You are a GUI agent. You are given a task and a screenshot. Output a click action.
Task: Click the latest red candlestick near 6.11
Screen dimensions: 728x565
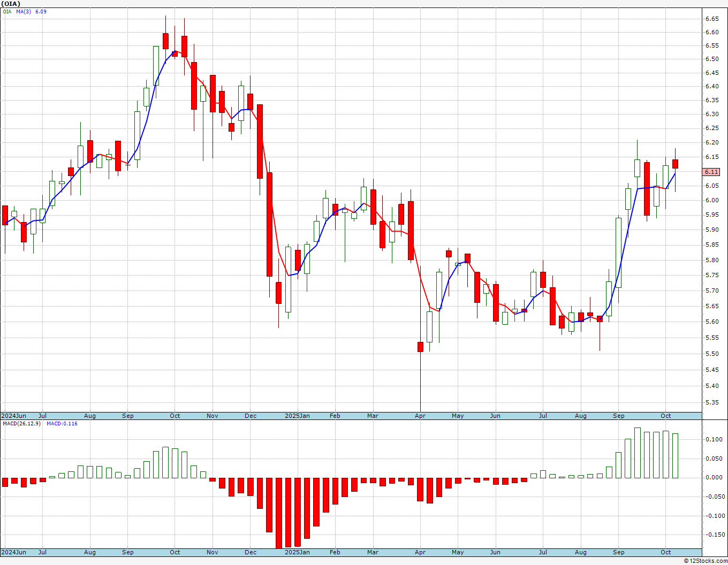tap(675, 164)
